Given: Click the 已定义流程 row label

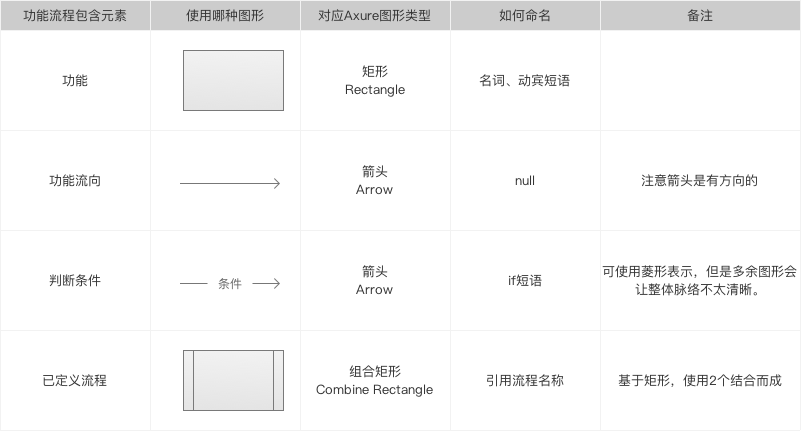Looking at the screenshot, I should coord(75,380).
